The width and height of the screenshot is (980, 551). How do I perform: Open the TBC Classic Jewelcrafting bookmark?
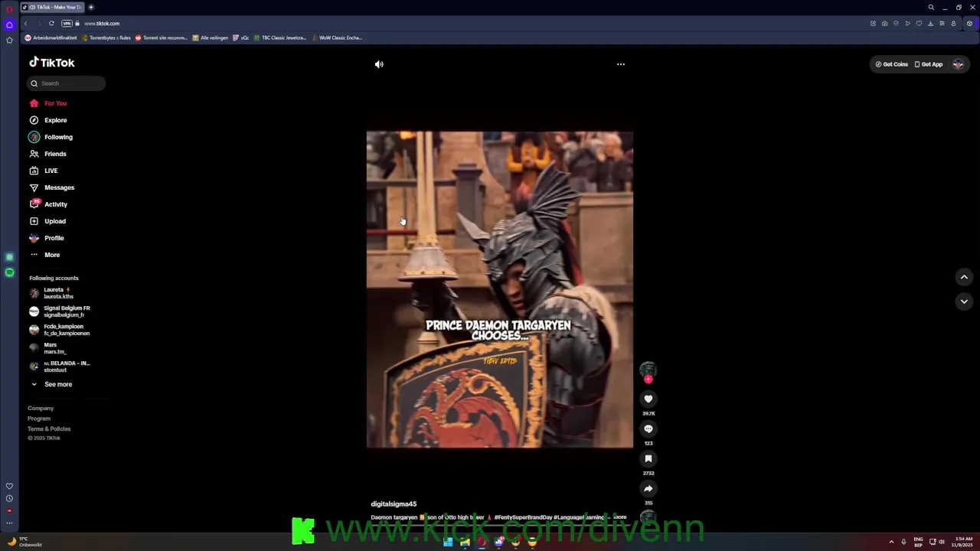coord(279,37)
